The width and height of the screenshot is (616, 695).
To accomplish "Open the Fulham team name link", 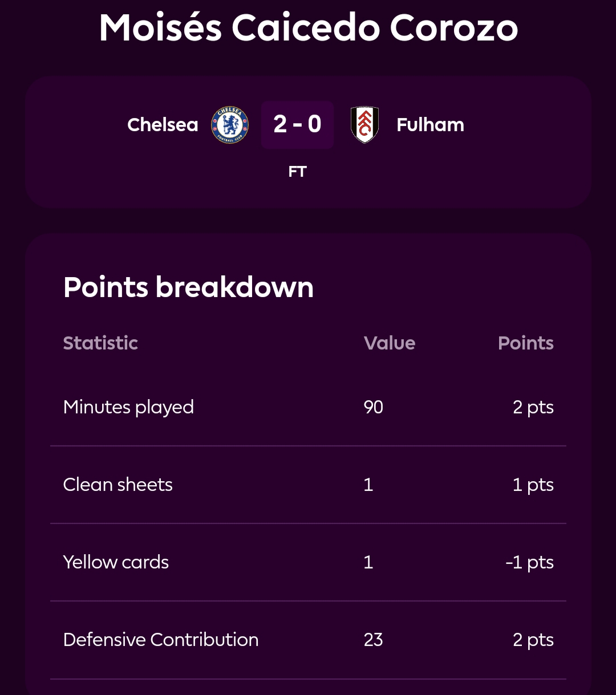I will point(430,125).
